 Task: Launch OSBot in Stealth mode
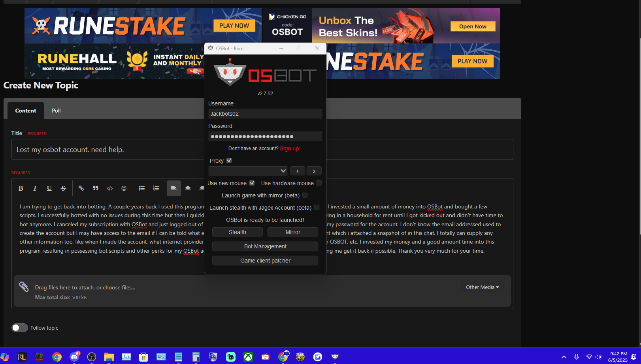238,232
